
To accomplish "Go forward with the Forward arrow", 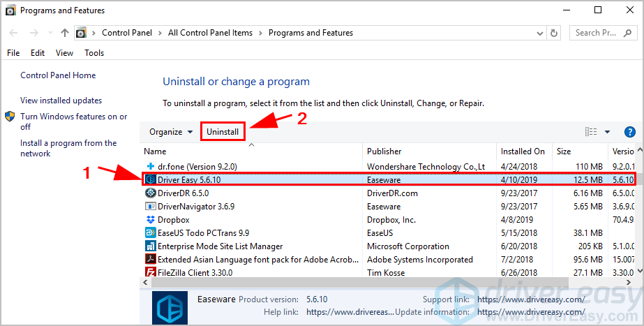I will (33, 33).
